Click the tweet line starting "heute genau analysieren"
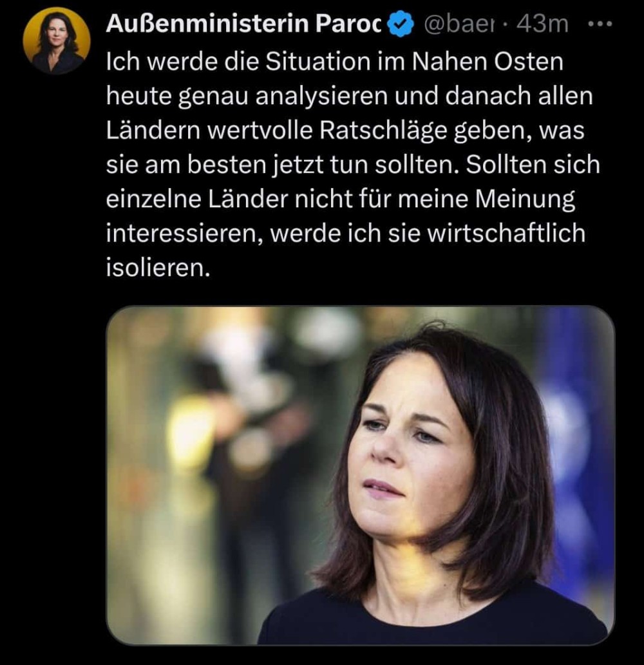644x665 pixels. tap(349, 97)
